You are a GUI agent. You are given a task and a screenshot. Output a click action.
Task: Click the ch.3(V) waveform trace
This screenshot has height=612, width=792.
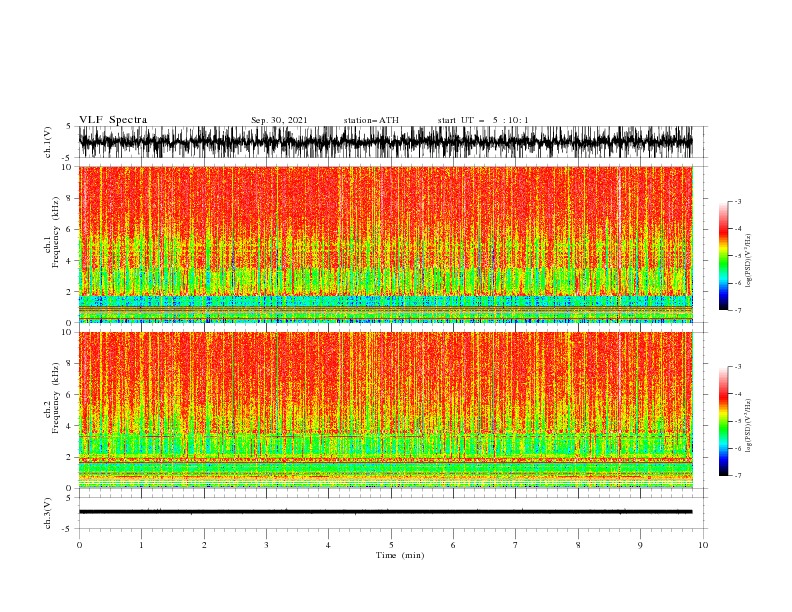pyautogui.click(x=386, y=512)
